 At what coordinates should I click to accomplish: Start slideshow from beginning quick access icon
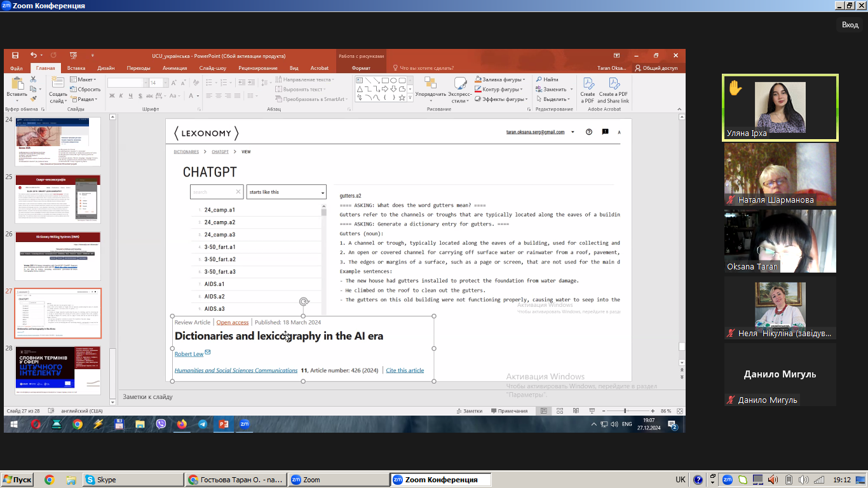point(73,56)
